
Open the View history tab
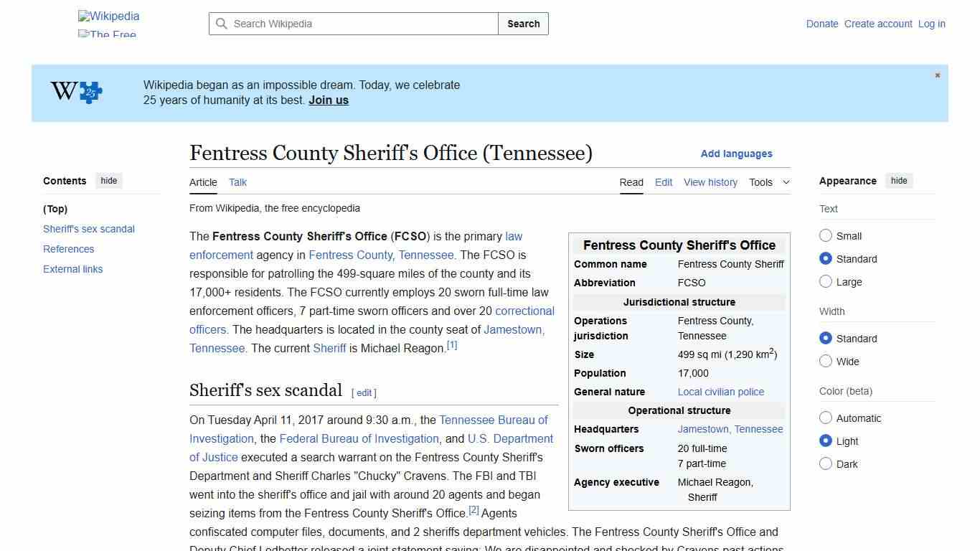coord(710,182)
